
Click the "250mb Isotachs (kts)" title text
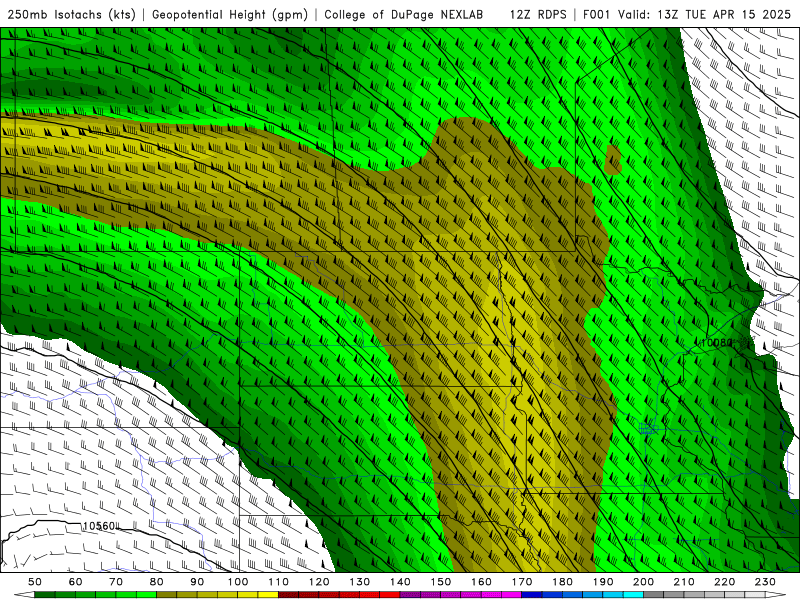point(71,14)
